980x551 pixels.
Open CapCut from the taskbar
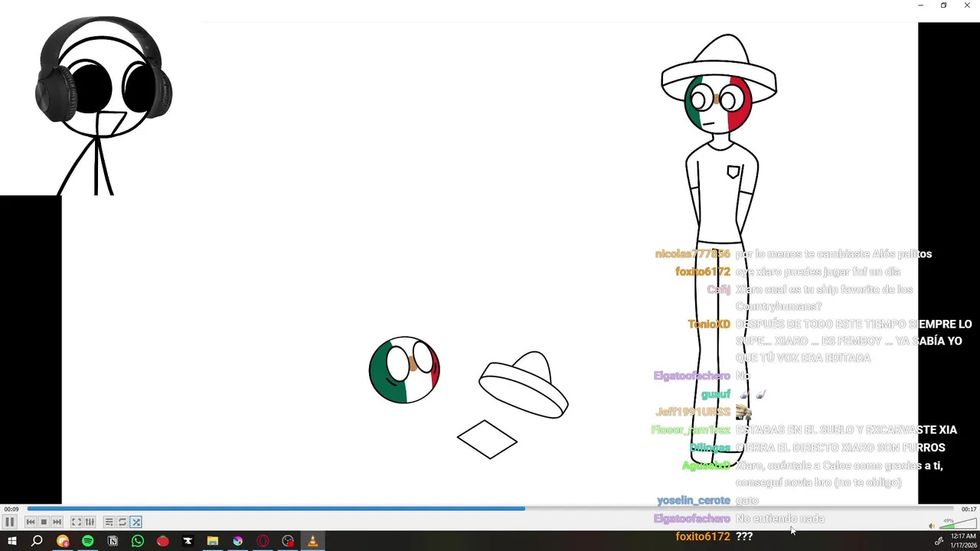(x=188, y=541)
